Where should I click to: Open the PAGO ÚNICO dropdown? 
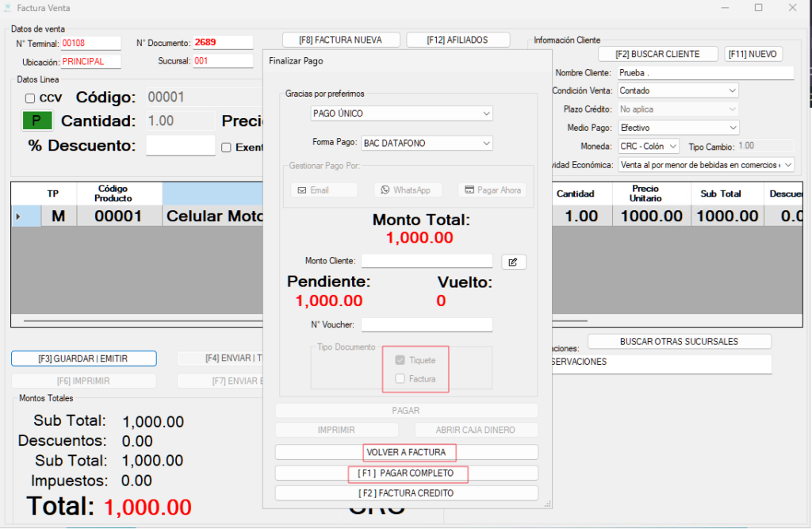[x=401, y=113]
